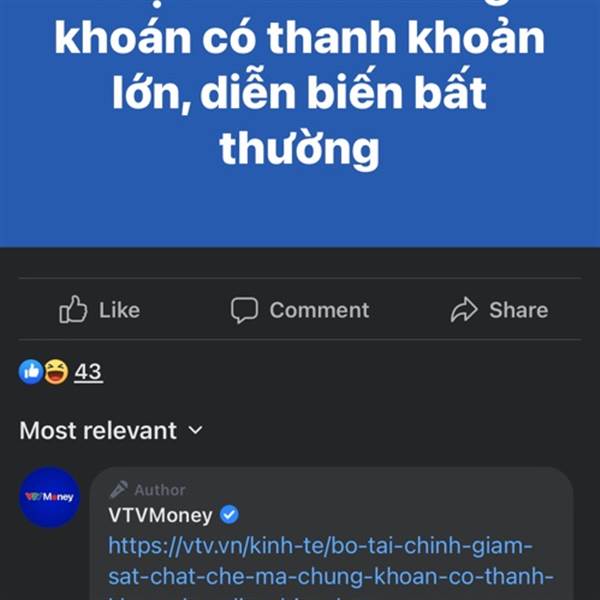Tap the Author label in the comment
Viewport: 600px width, 600px height.
coord(160,490)
